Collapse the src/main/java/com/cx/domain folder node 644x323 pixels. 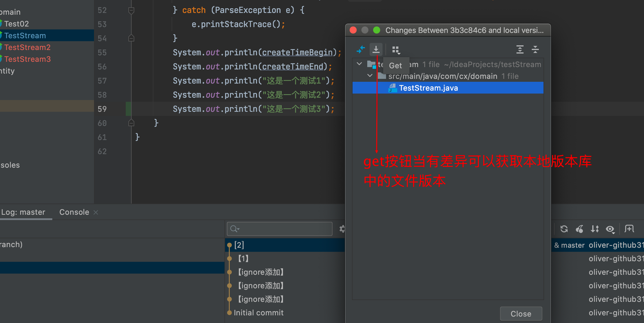[370, 76]
